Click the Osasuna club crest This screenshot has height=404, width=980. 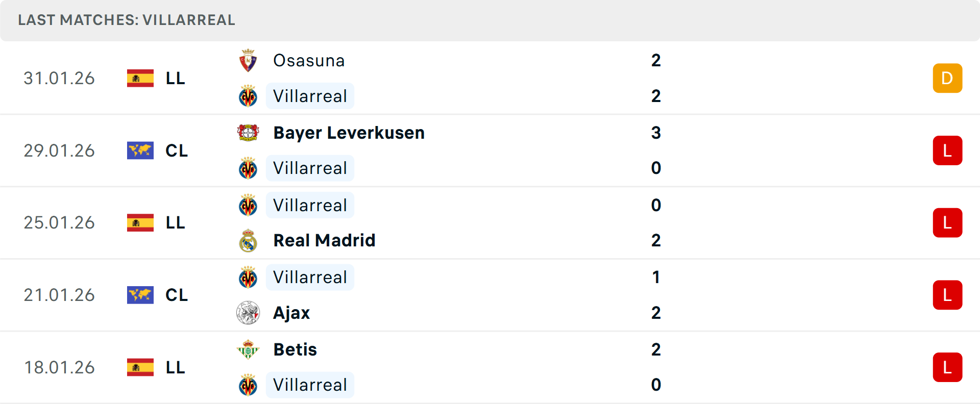pos(248,61)
